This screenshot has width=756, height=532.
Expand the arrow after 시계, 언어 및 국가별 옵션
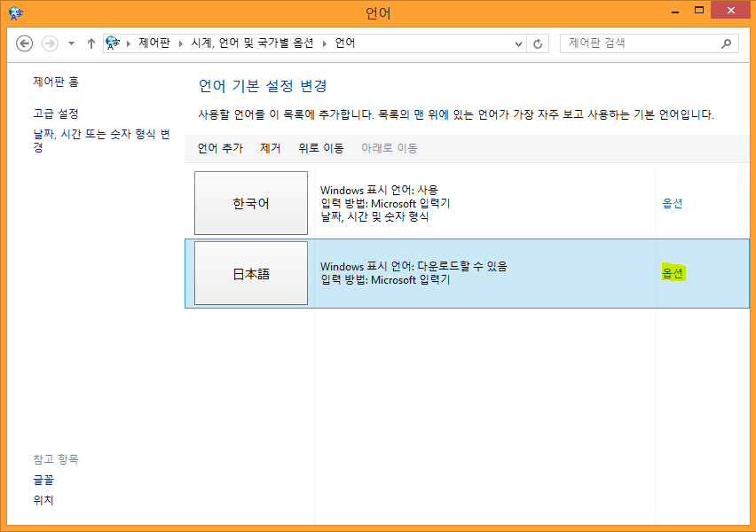[x=325, y=43]
